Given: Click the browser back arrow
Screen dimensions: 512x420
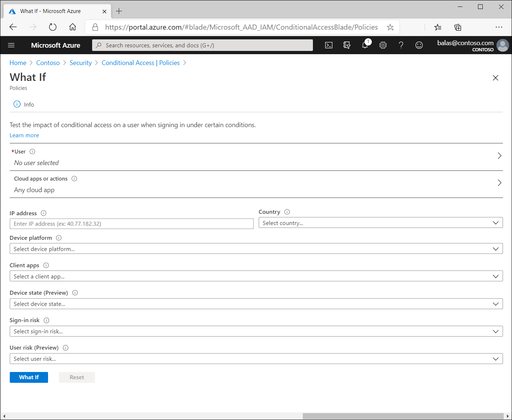Looking at the screenshot, I should point(13,27).
